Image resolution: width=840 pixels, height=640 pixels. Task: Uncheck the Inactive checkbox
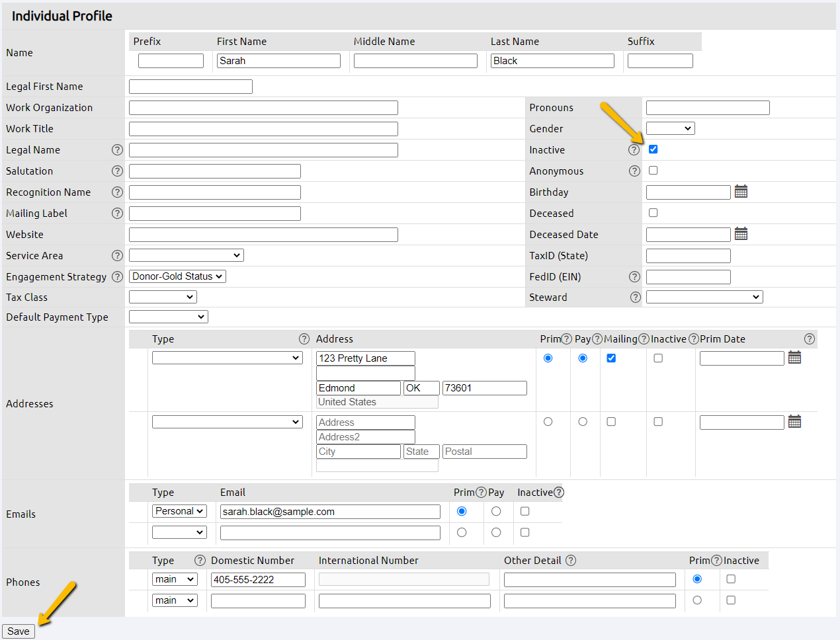pos(653,149)
